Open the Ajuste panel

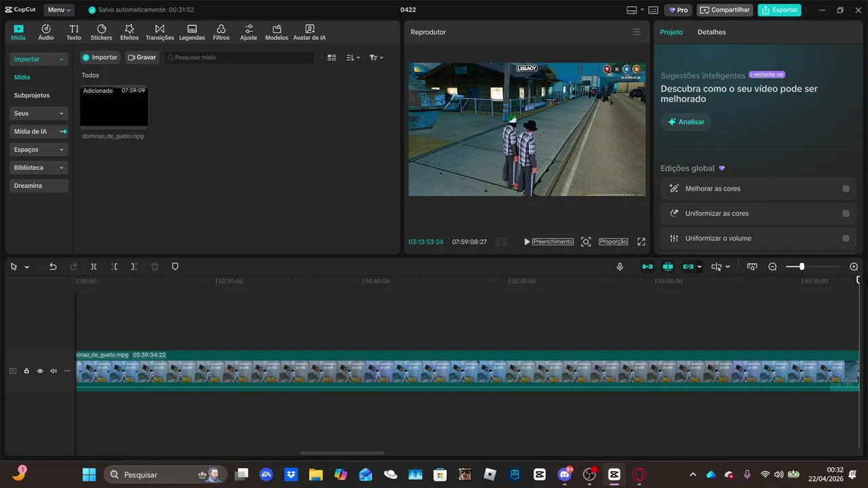[x=249, y=33]
